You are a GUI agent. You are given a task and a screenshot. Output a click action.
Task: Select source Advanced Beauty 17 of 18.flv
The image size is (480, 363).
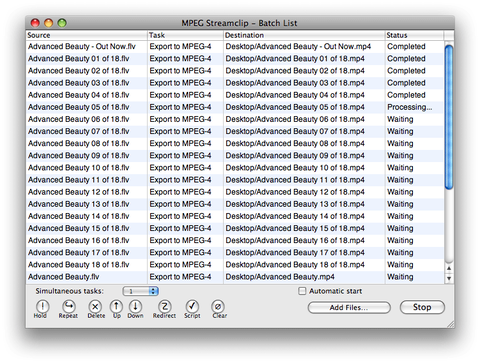[79, 252]
